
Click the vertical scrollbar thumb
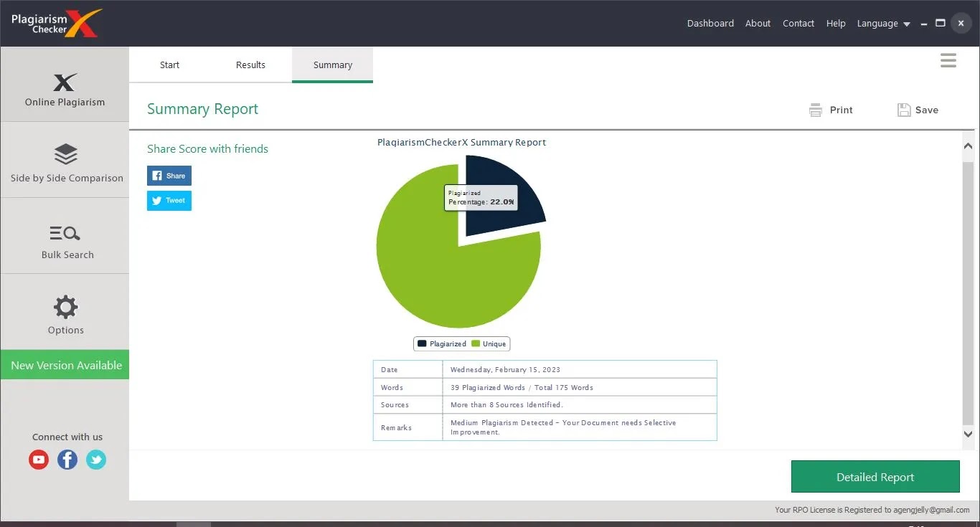pyautogui.click(x=968, y=293)
